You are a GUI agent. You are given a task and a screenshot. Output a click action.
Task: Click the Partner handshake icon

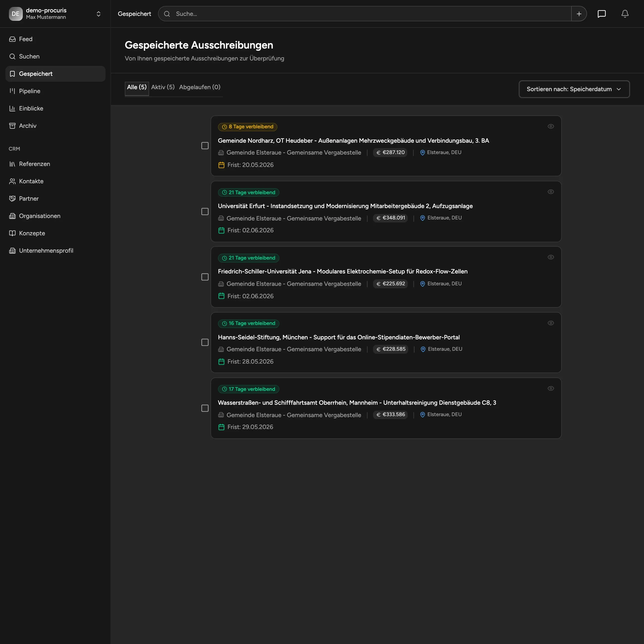pyautogui.click(x=12, y=199)
